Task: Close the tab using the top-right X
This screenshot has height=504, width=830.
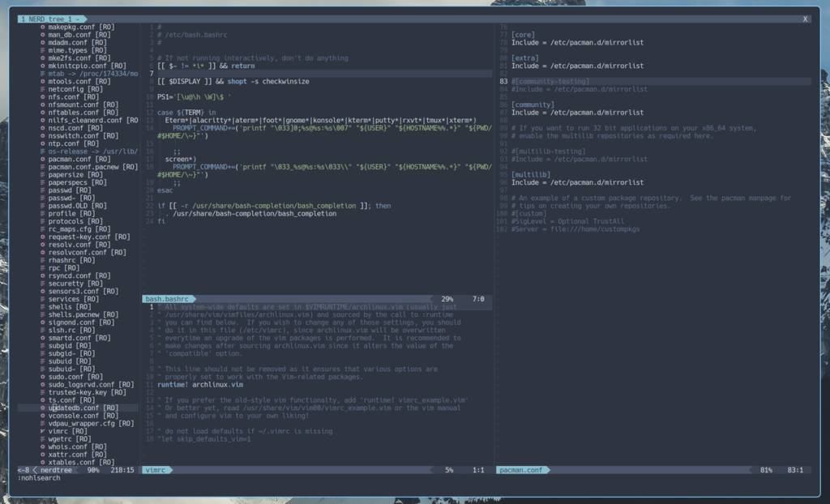Action: click(805, 18)
